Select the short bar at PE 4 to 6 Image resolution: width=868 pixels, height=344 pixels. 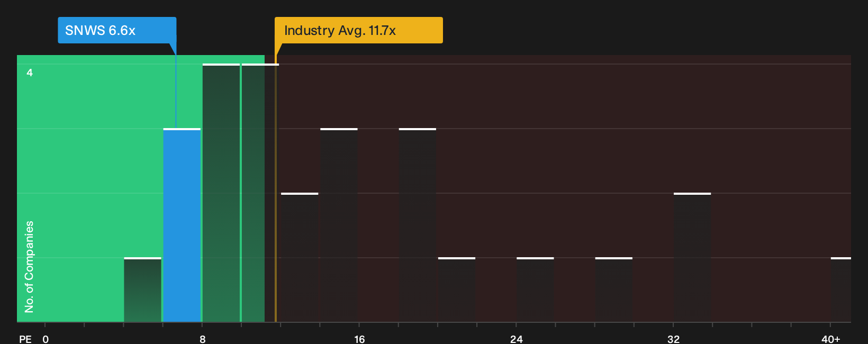[x=142, y=289]
